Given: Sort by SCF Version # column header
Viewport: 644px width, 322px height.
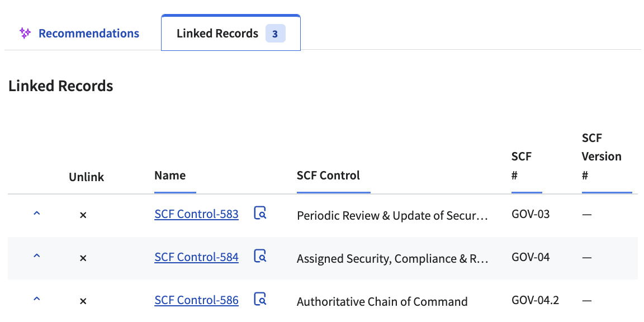Looking at the screenshot, I should [602, 157].
